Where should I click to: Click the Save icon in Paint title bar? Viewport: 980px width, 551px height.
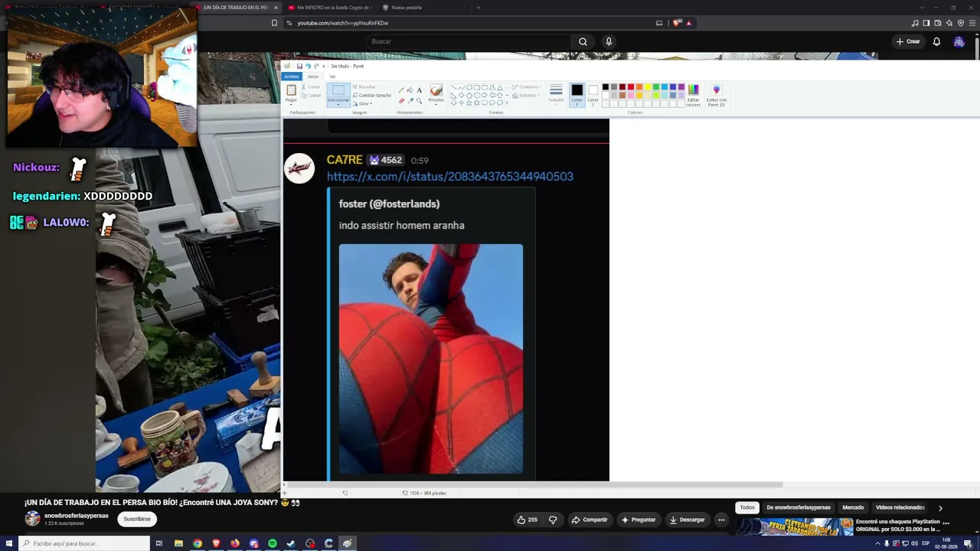pyautogui.click(x=299, y=66)
